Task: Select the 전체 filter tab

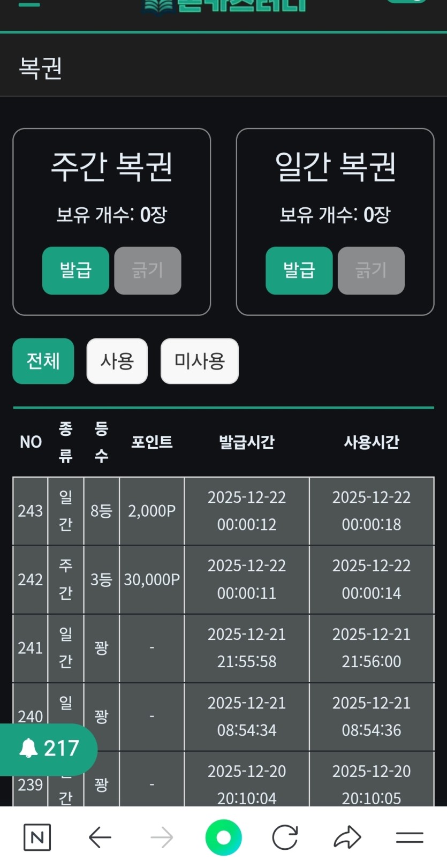Action: [x=43, y=361]
